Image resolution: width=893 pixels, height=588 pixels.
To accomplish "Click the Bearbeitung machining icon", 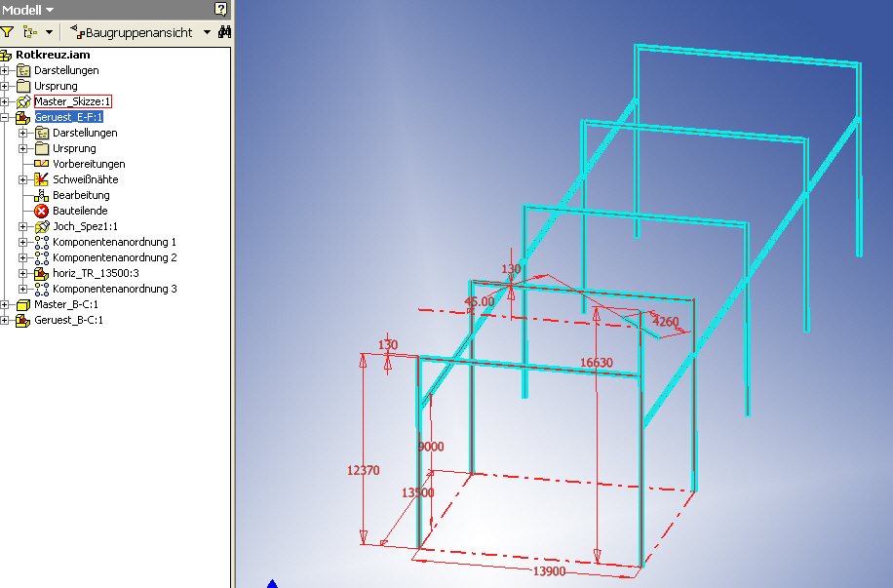I will coord(42,195).
